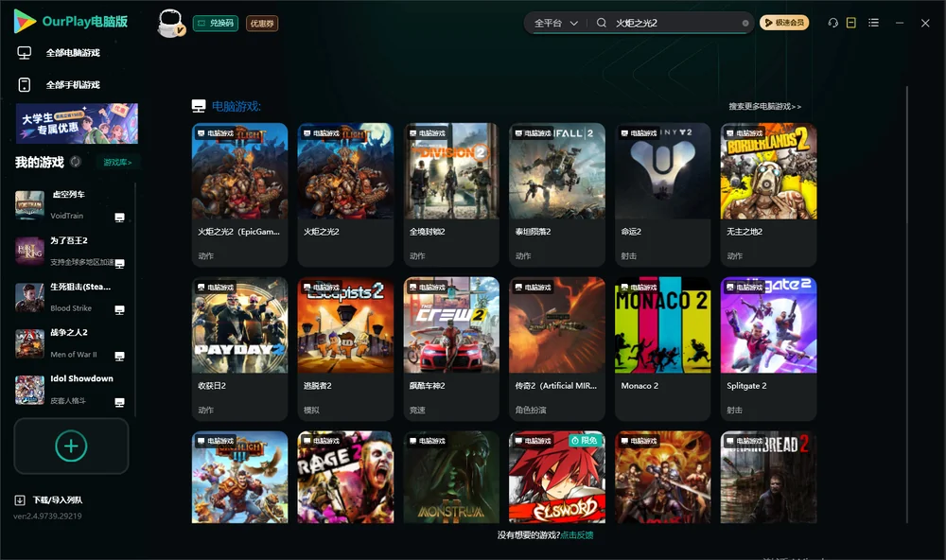Click the 优惠券 coupon button
946x560 pixels.
262,23
